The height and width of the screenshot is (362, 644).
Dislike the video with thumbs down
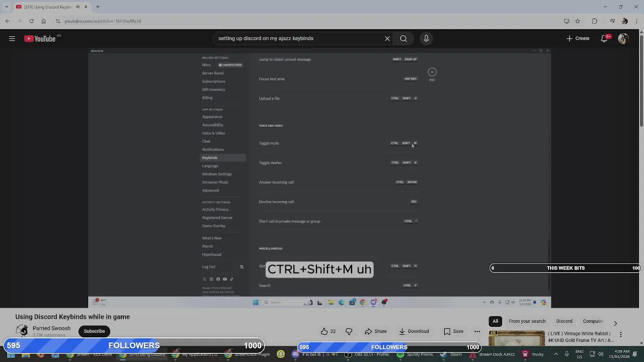click(x=349, y=331)
